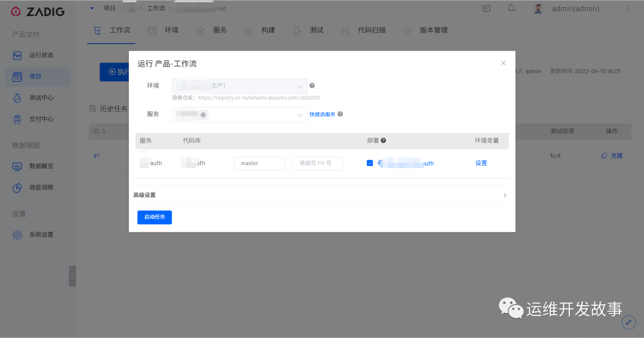644x338 pixels.
Task: Expand the 高级设置 section
Action: (321, 196)
